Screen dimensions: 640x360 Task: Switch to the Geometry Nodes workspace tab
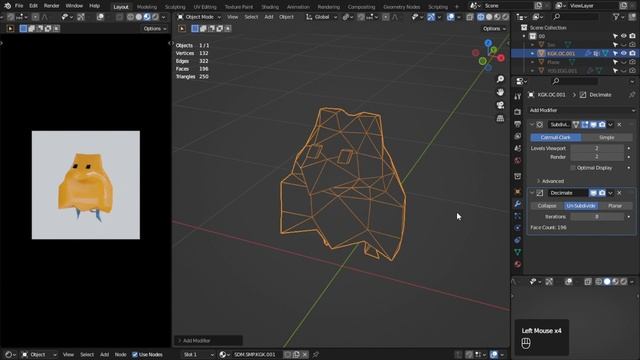[402, 7]
